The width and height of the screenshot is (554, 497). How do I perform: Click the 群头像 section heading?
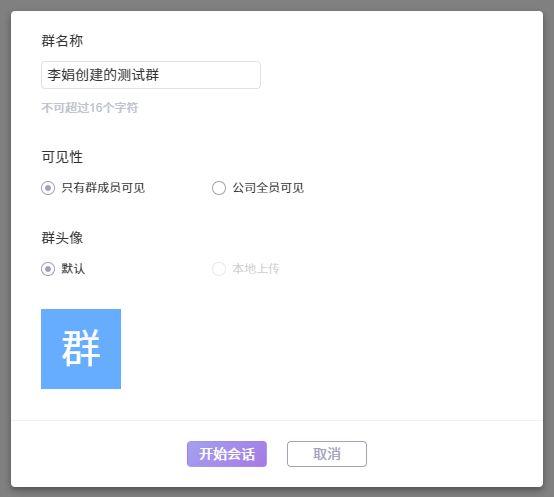(62, 238)
